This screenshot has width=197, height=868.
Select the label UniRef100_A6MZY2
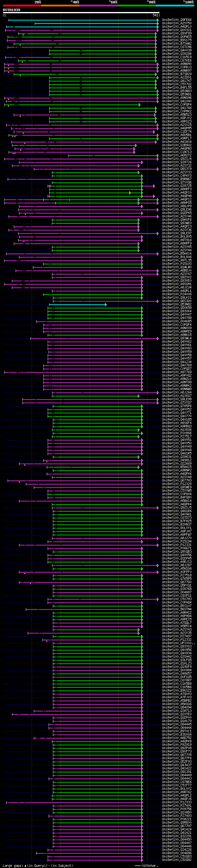click(x=177, y=155)
